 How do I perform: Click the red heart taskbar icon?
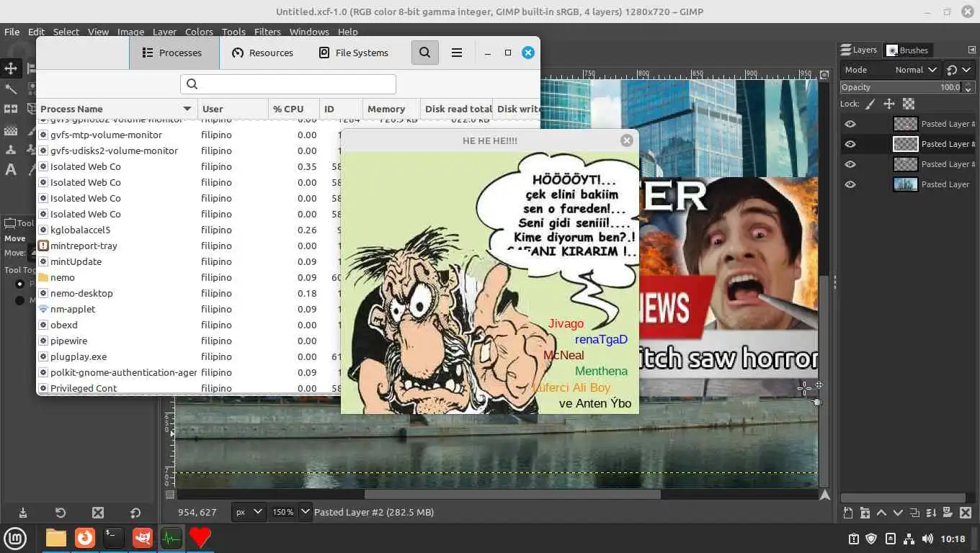coord(200,538)
